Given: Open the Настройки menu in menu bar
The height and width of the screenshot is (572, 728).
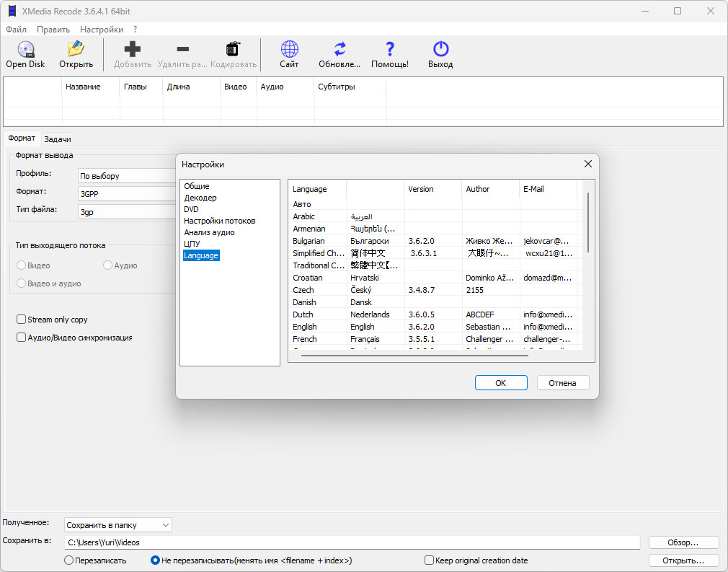Looking at the screenshot, I should [x=101, y=30].
